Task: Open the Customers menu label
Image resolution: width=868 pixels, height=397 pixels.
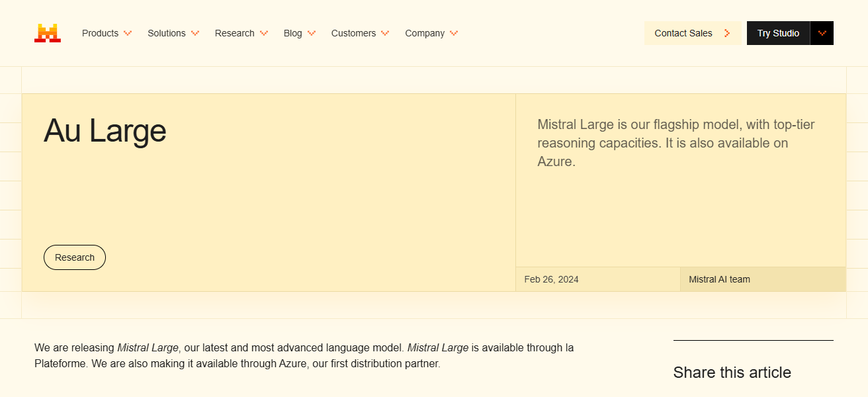Action: pyautogui.click(x=353, y=33)
